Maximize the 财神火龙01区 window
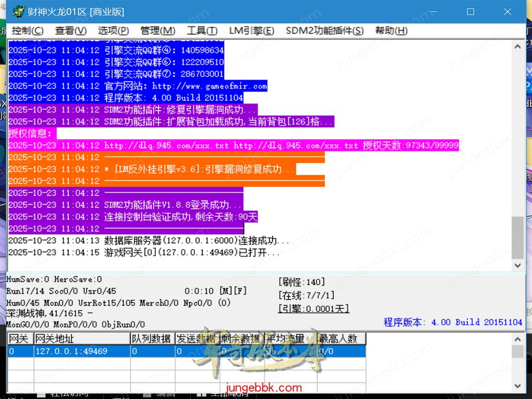The height and width of the screenshot is (399, 532). (471, 11)
